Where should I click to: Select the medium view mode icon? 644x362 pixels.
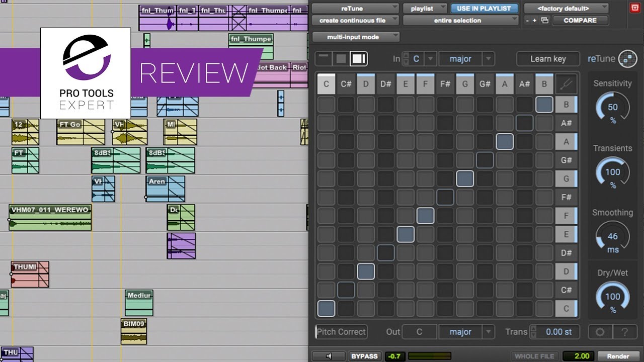[x=341, y=58]
